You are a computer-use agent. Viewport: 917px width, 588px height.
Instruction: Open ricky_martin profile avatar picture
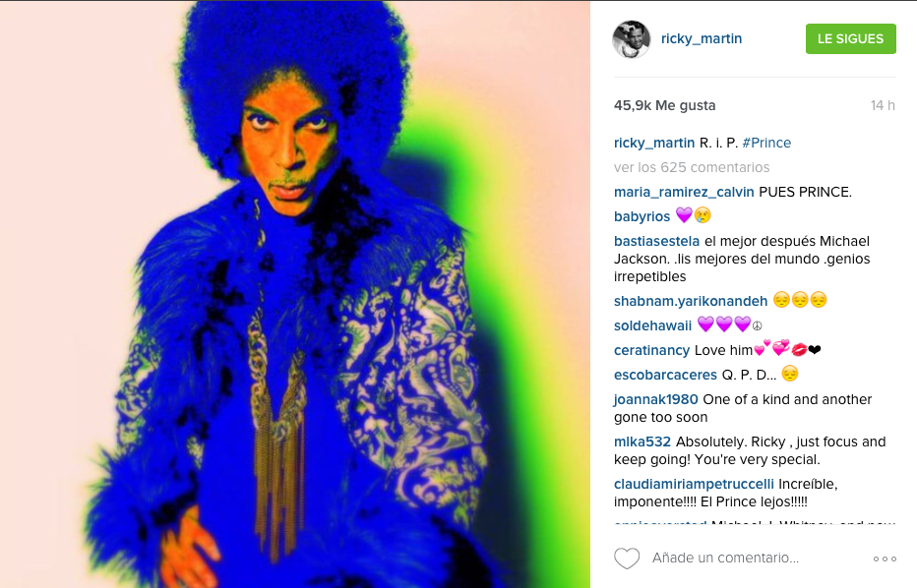[631, 39]
